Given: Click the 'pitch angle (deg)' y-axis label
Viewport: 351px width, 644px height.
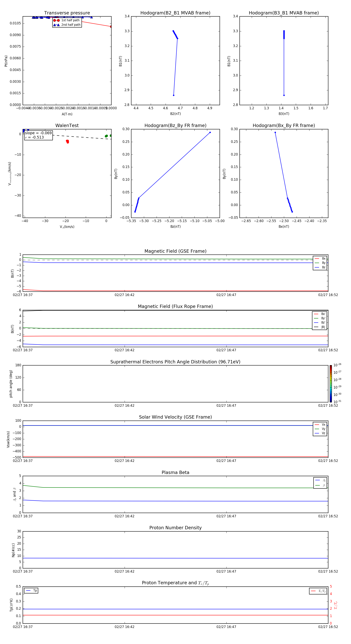Looking at the screenshot, I should click(11, 384).
